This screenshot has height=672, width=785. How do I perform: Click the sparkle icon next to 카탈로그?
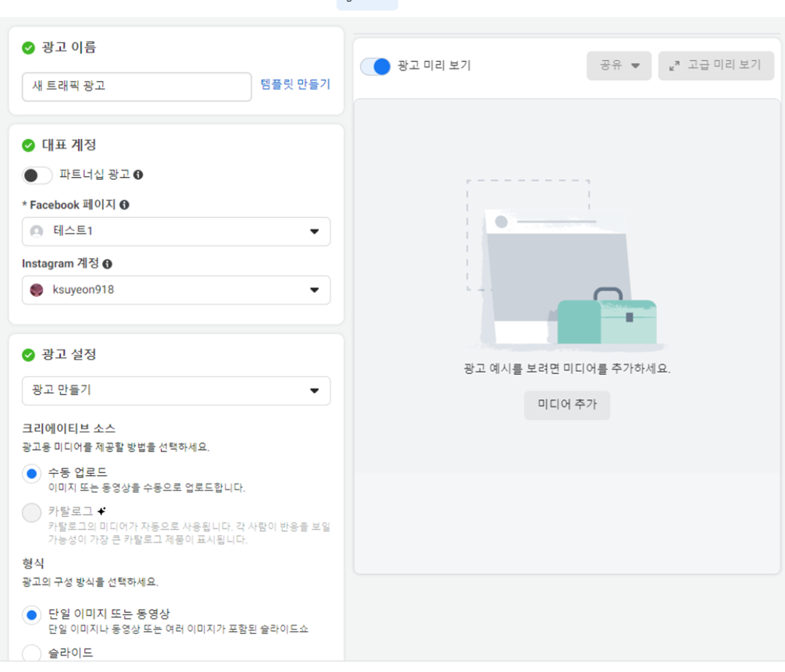[102, 511]
